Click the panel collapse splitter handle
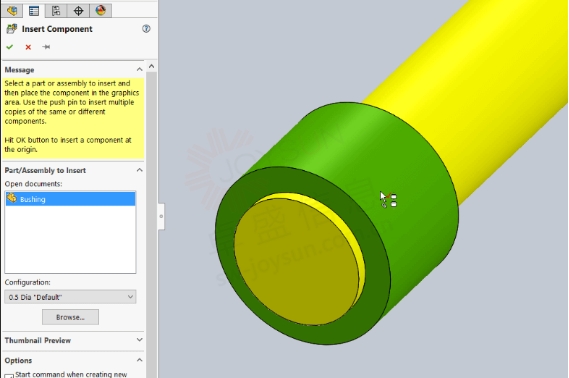569x378 pixels. point(161,217)
